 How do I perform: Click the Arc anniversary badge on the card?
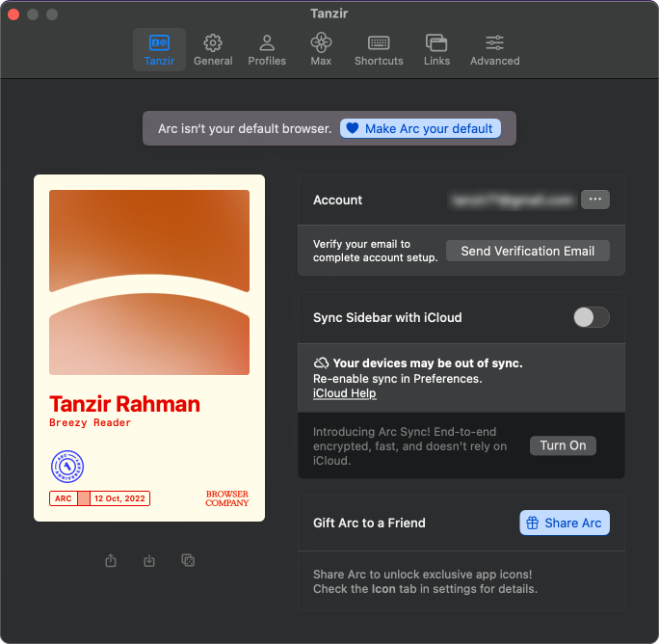pyautogui.click(x=67, y=468)
